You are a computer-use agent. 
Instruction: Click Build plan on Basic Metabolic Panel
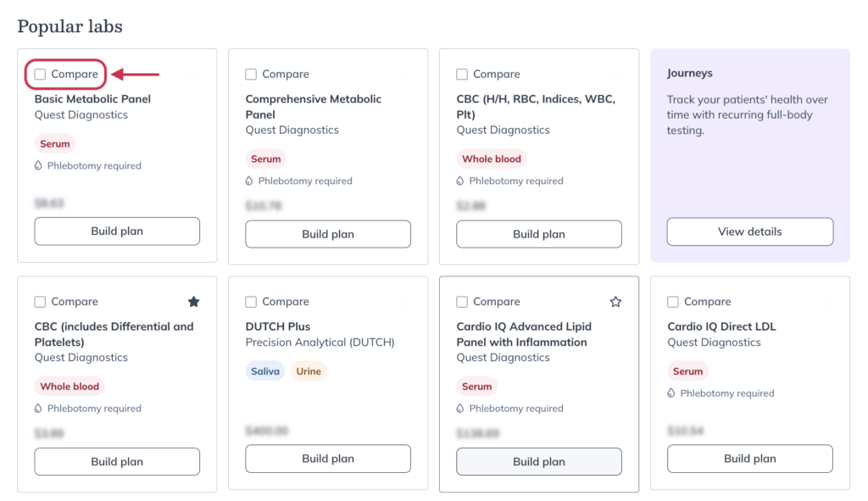click(x=116, y=231)
